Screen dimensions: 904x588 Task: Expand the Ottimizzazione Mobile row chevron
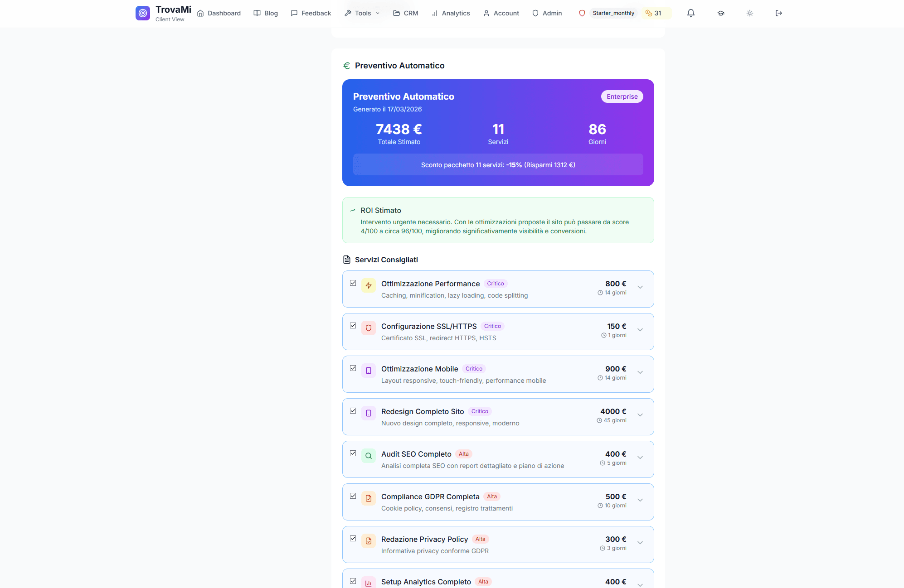coord(640,372)
